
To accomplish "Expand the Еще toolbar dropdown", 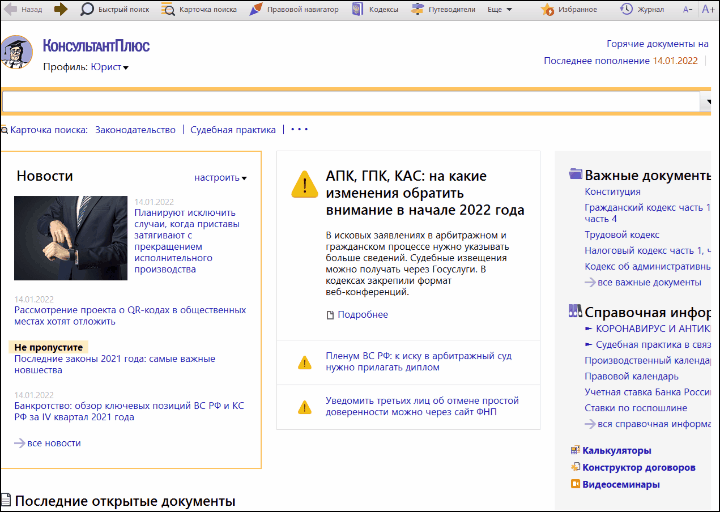I will click(500, 10).
